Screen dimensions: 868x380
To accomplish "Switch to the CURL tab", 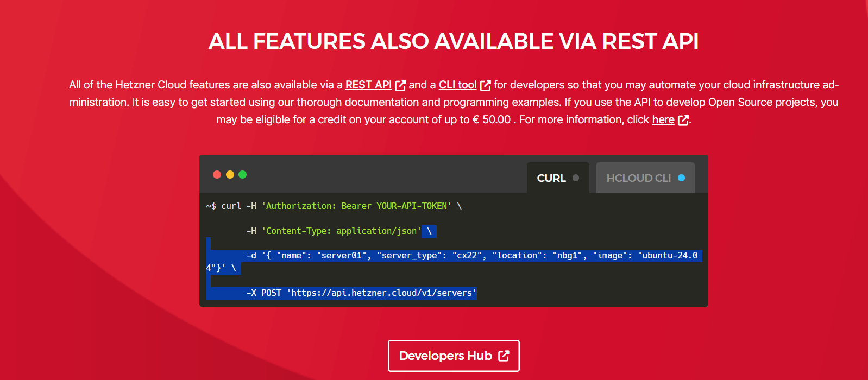I will click(558, 178).
